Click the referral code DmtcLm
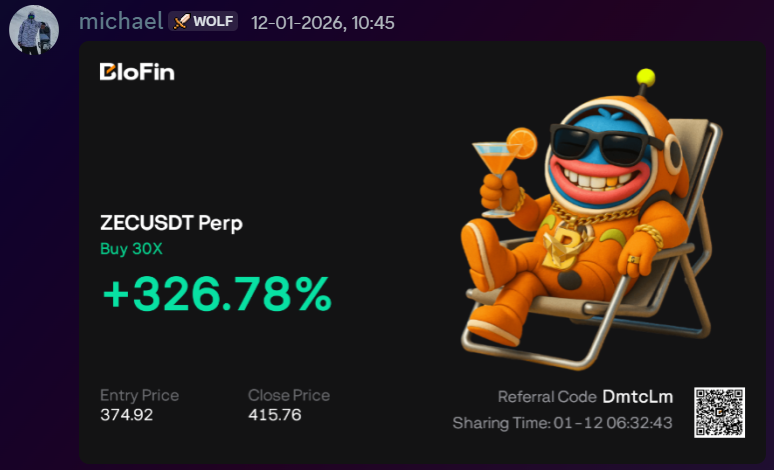This screenshot has height=470, width=774. (637, 397)
